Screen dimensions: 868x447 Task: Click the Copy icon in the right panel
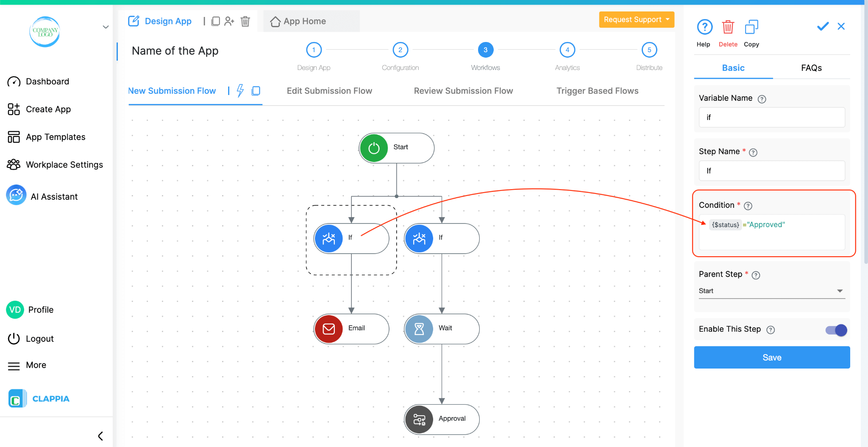tap(751, 26)
